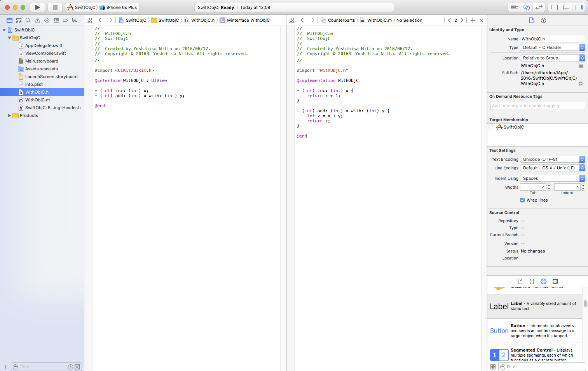Viewport: 588px width, 371px height.
Task: Toggle the Wrap lines checkbox
Action: pos(522,200)
